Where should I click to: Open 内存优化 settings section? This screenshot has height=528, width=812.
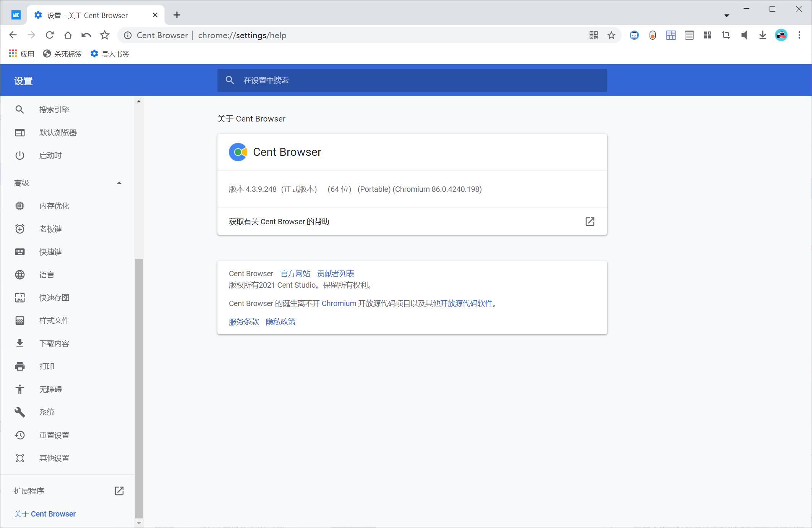[x=54, y=206]
